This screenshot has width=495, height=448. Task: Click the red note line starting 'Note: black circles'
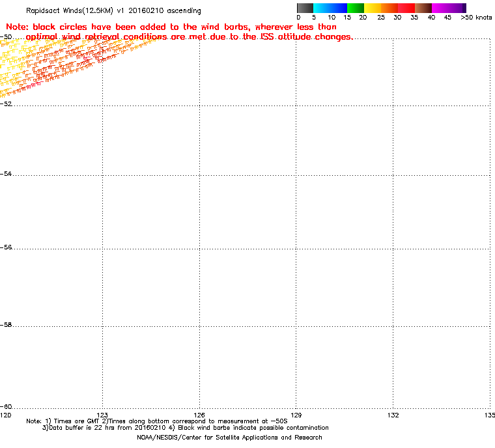171,27
